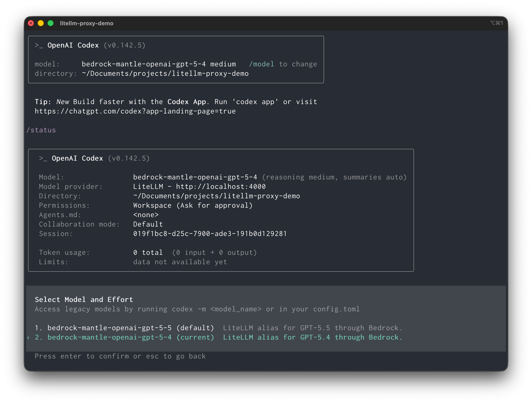Click the Press enter to confirm footer hint

click(x=120, y=356)
